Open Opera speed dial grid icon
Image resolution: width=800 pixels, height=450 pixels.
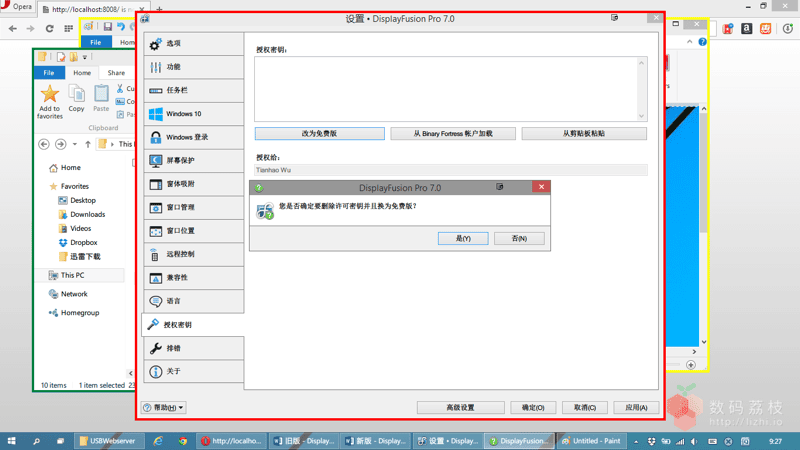(68, 29)
